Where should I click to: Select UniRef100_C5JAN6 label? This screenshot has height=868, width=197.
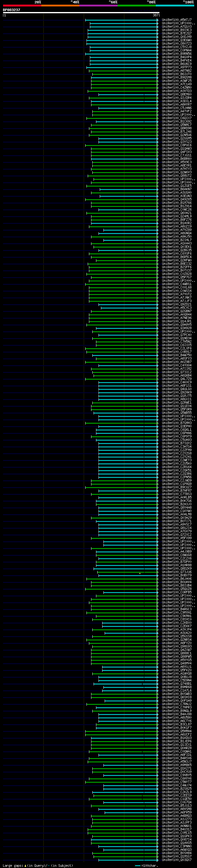[177, 108]
